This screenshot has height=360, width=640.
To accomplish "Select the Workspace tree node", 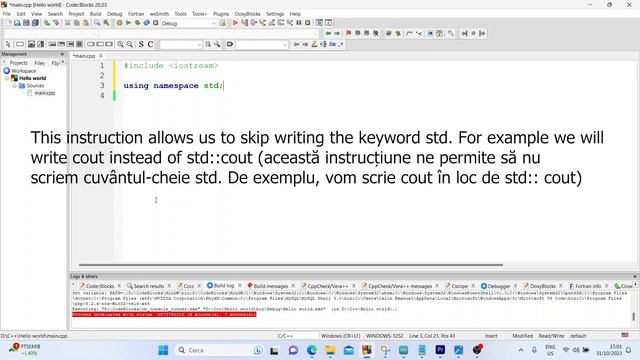I will coord(24,71).
